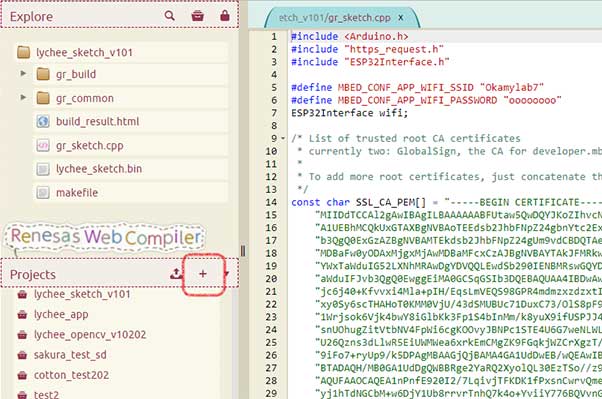602x399 pixels.
Task: Click the Explore panel title
Action: (x=31, y=17)
